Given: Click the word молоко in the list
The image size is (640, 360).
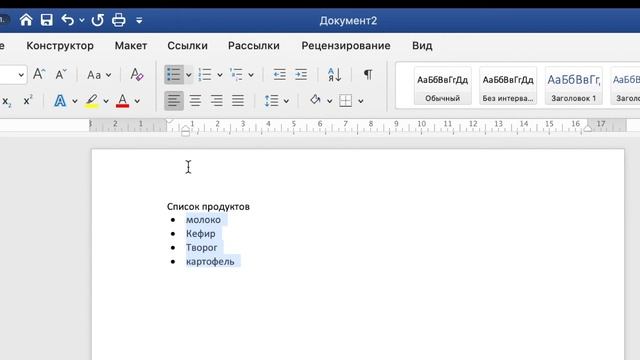Looking at the screenshot, I should click(x=203, y=220).
